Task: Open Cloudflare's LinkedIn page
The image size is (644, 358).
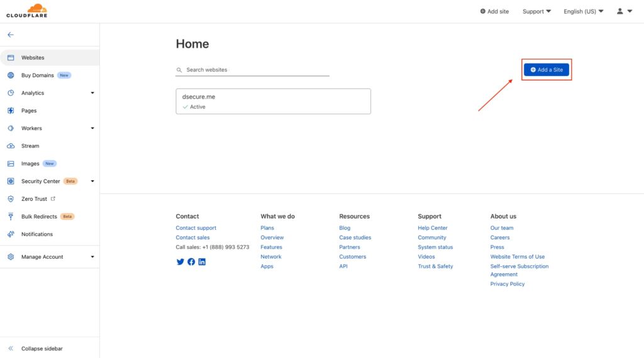Action: (x=202, y=262)
